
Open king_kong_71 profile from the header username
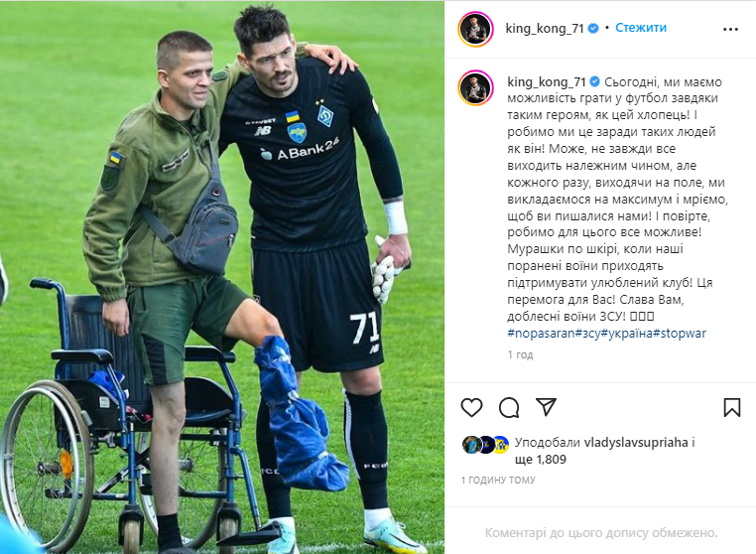pyautogui.click(x=545, y=29)
